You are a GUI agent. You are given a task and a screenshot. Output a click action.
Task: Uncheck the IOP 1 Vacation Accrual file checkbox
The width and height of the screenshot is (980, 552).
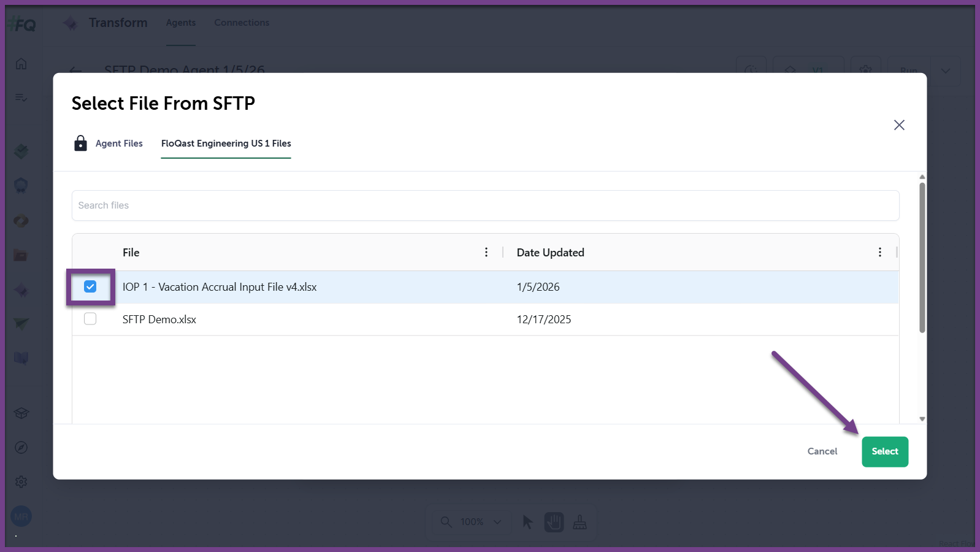90,286
